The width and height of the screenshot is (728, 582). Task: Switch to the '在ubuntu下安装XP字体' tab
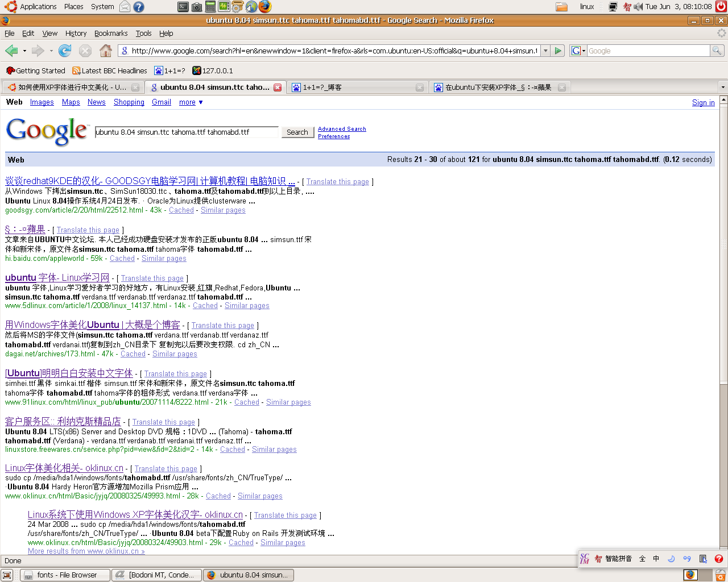[499, 88]
